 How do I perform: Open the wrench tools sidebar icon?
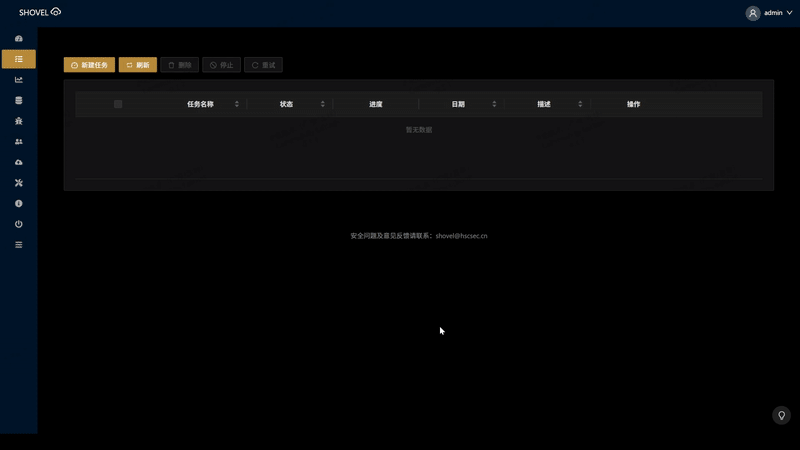pyautogui.click(x=19, y=183)
